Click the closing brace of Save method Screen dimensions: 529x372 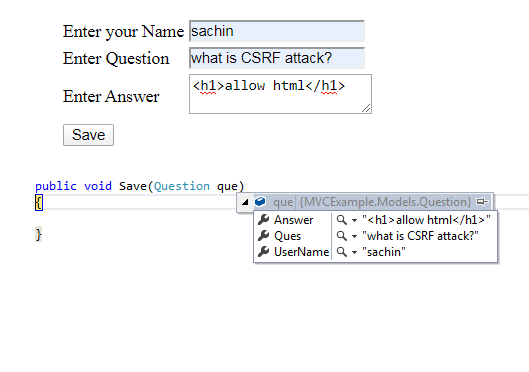point(38,234)
